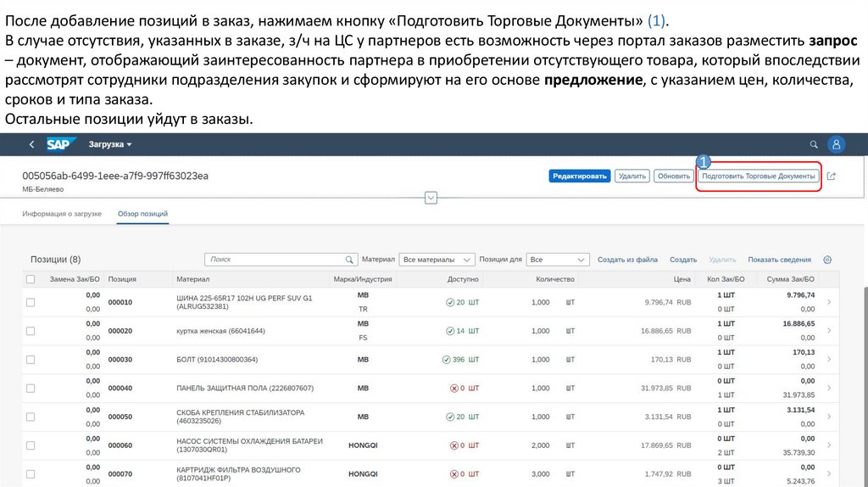Open the Загрузка dropdown menu
Viewport: 868px width, 487px height.
click(110, 144)
